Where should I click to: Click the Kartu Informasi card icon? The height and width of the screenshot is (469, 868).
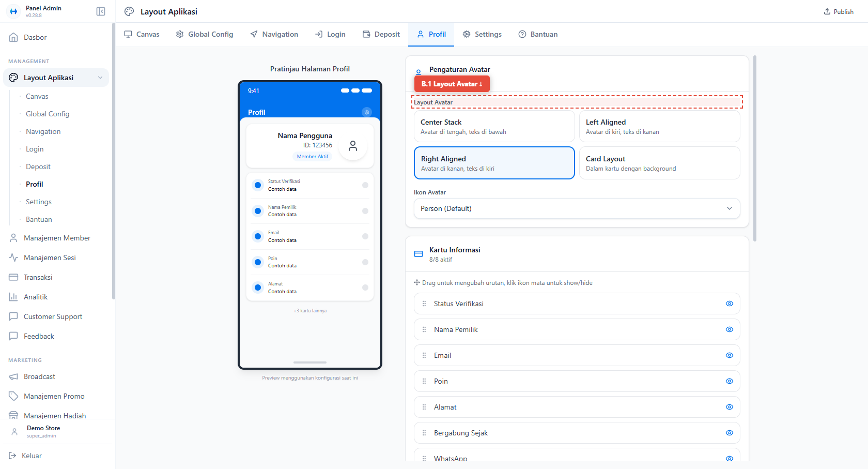[x=419, y=254]
